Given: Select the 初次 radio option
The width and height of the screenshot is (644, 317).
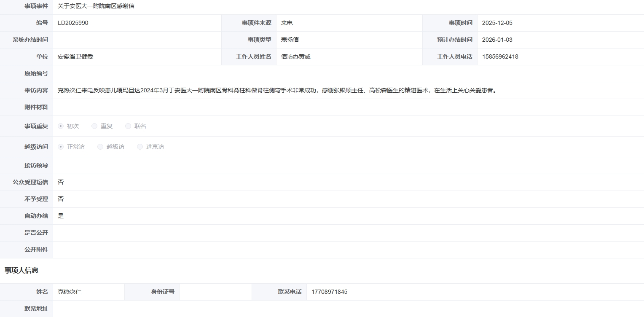Looking at the screenshot, I should coord(61,126).
